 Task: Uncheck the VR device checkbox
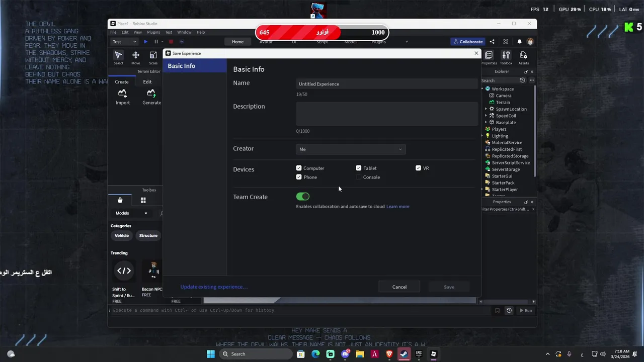click(418, 168)
